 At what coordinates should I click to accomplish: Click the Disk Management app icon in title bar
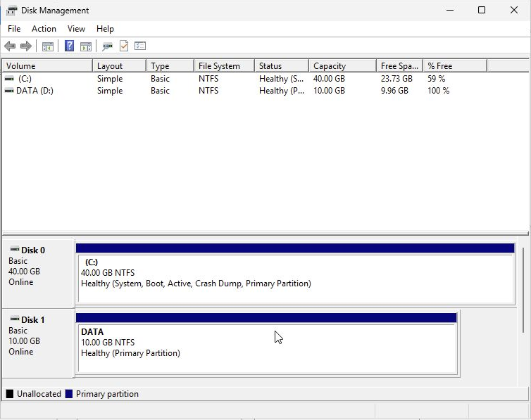(11, 11)
